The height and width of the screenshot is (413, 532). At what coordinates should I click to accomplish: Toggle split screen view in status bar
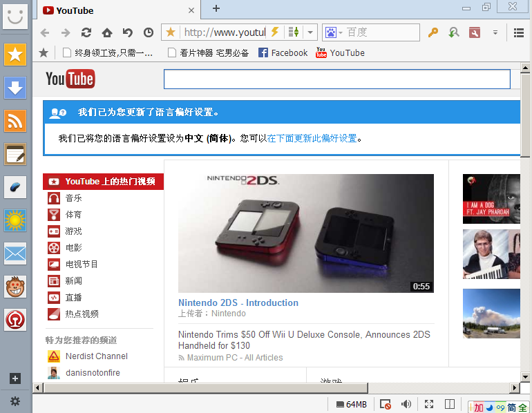click(x=450, y=404)
